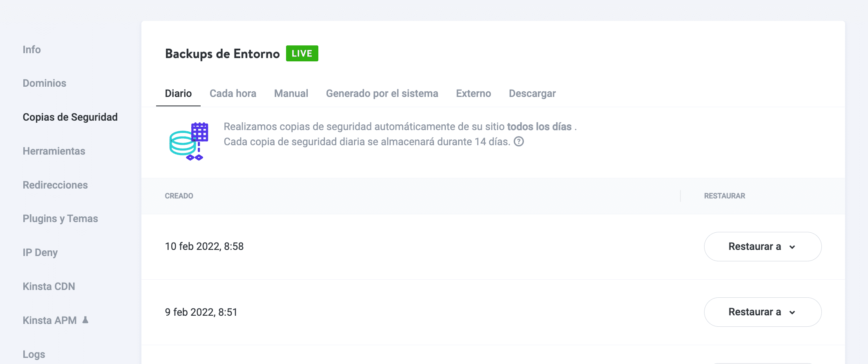This screenshot has height=364, width=868.
Task: Open the Manual backups tab
Action: tap(291, 94)
